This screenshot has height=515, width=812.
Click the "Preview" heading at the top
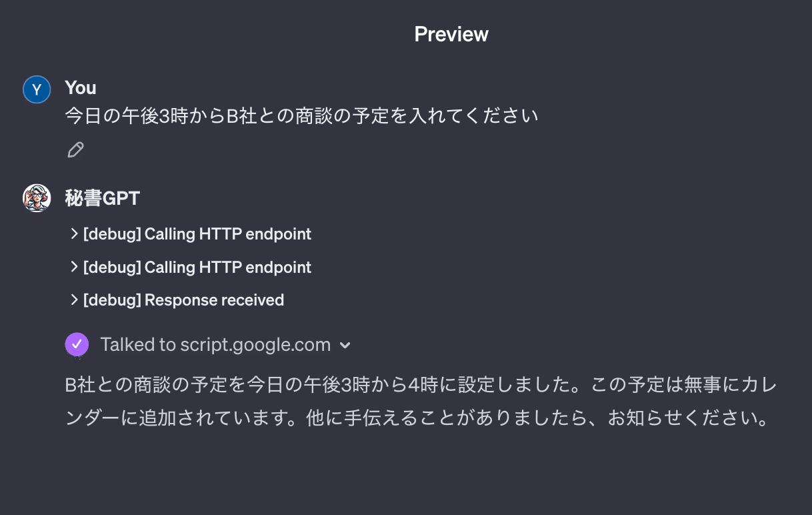pos(451,34)
